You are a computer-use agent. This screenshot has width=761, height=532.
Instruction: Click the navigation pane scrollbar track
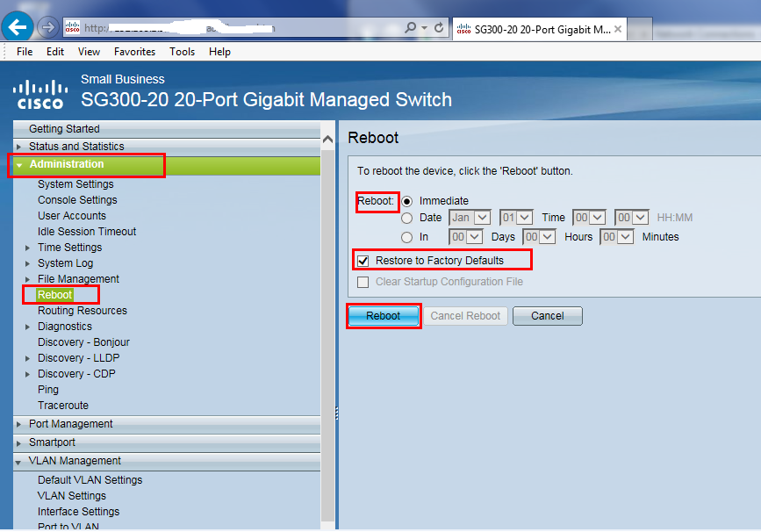pos(327,335)
